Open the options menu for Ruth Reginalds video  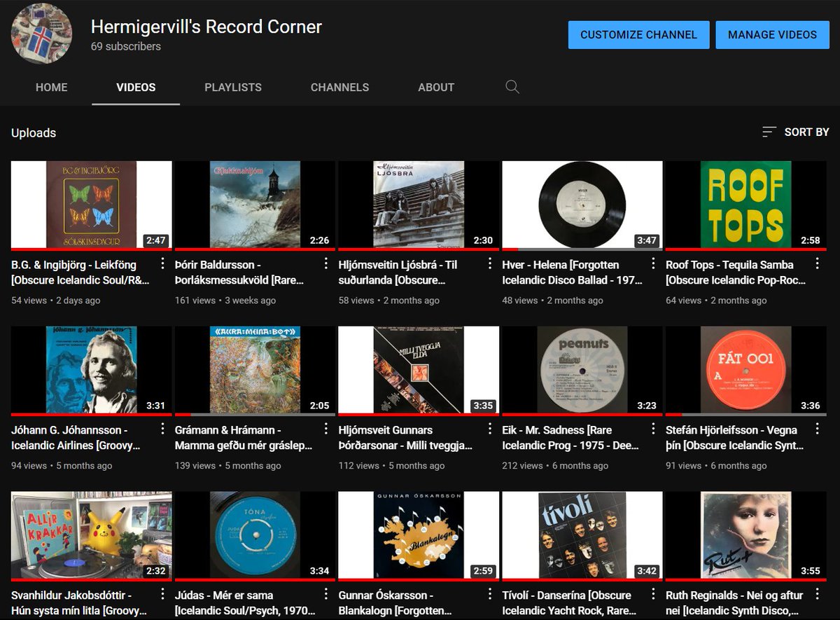pyautogui.click(x=818, y=594)
